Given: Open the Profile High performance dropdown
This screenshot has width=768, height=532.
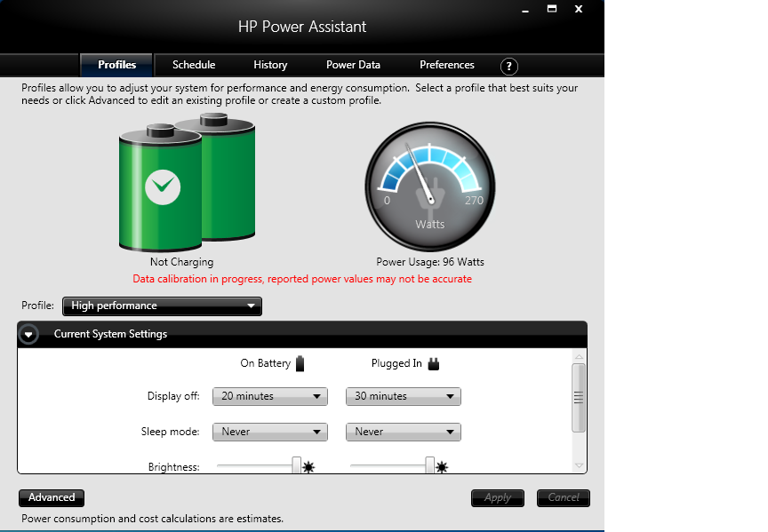Looking at the screenshot, I should click(x=162, y=306).
